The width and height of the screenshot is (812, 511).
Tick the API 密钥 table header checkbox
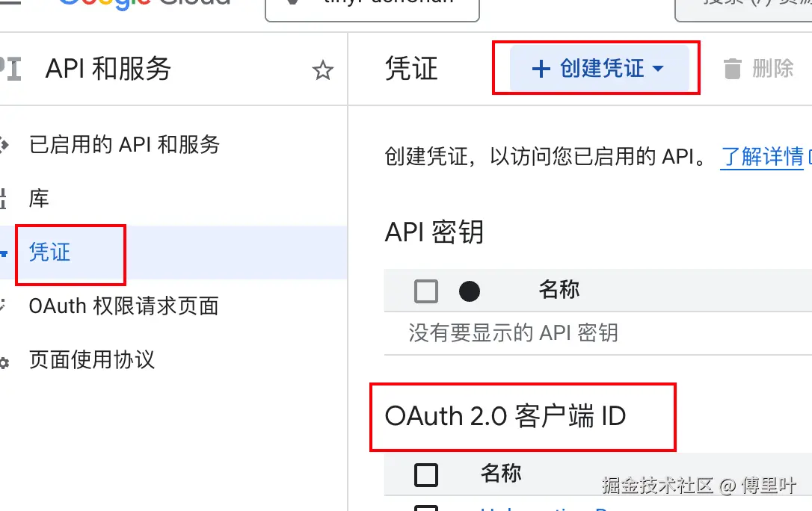tap(426, 291)
